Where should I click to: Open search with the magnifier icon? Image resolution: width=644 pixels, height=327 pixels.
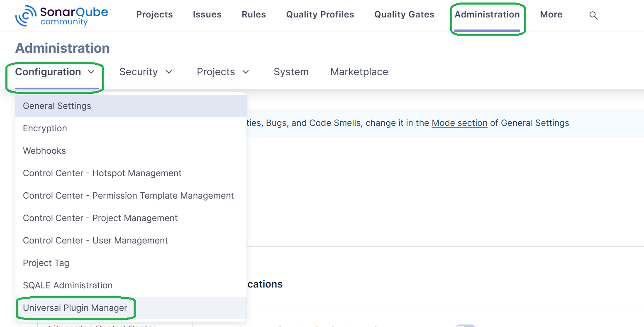coord(593,15)
